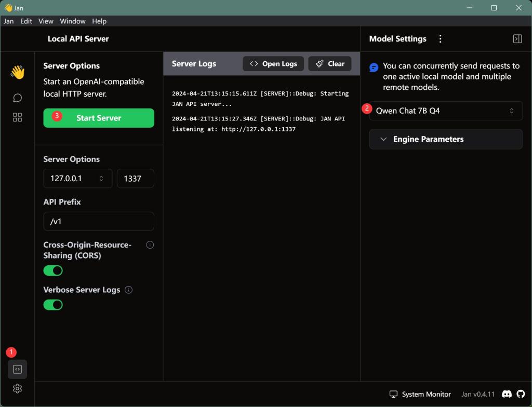Click the Server Logs heading

tap(194, 64)
